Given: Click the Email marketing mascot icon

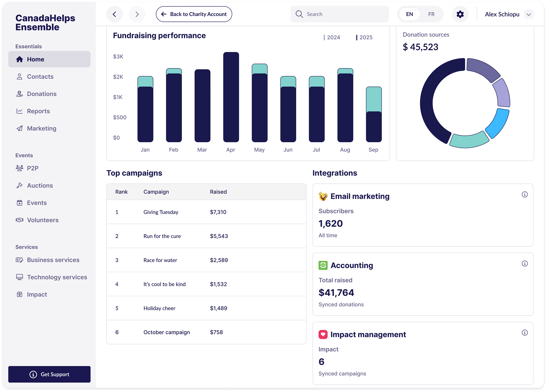Looking at the screenshot, I should (323, 196).
